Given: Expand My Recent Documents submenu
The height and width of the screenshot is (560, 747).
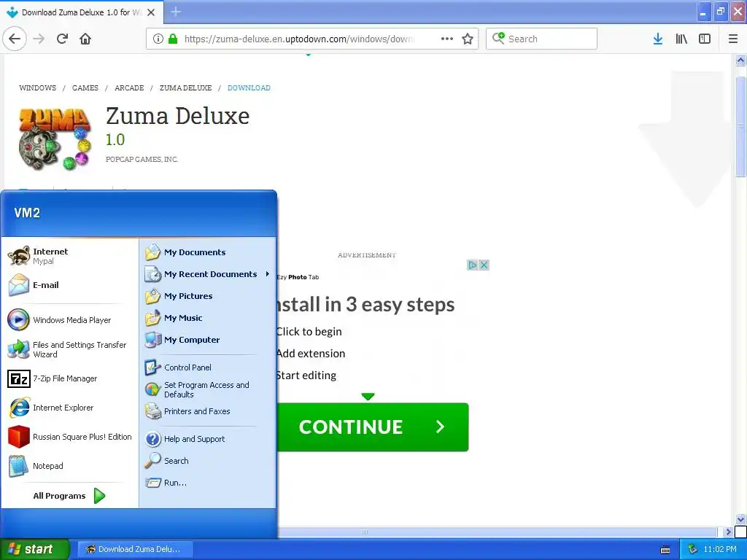Looking at the screenshot, I should click(x=207, y=274).
